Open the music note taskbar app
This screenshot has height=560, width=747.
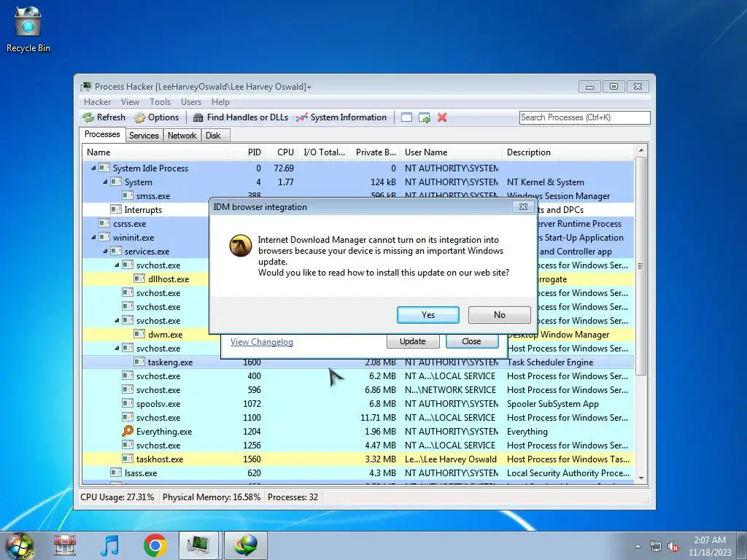coord(109,545)
